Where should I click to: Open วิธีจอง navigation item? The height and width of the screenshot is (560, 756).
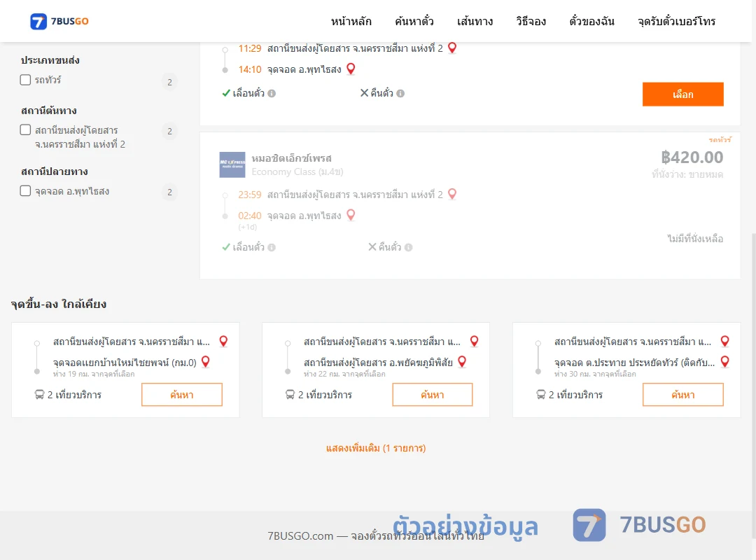[x=531, y=21]
